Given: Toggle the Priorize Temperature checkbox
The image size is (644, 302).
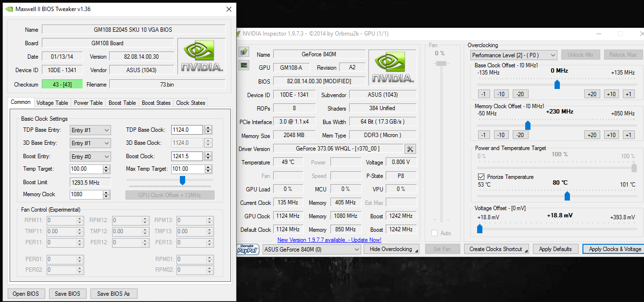Looking at the screenshot, I should point(481,177).
